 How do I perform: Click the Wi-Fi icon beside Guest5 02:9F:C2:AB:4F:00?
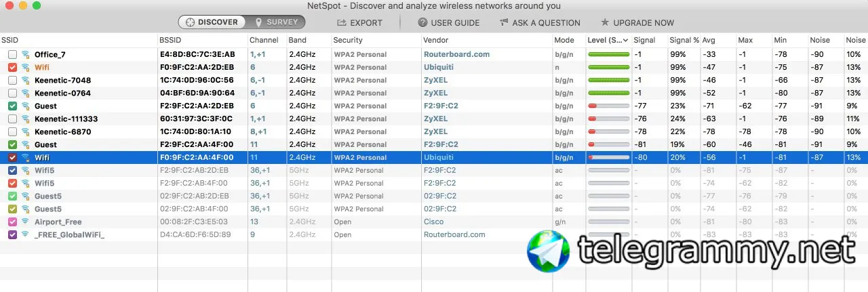pyautogui.click(x=26, y=209)
